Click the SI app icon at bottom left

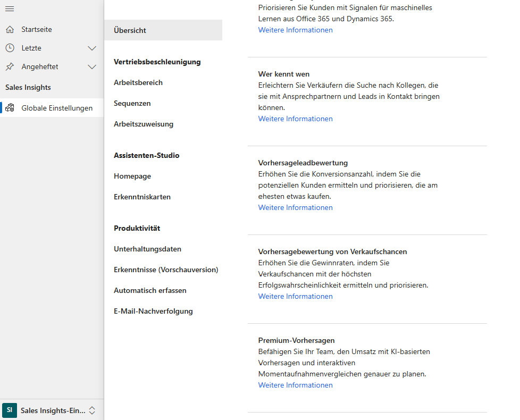pos(10,410)
